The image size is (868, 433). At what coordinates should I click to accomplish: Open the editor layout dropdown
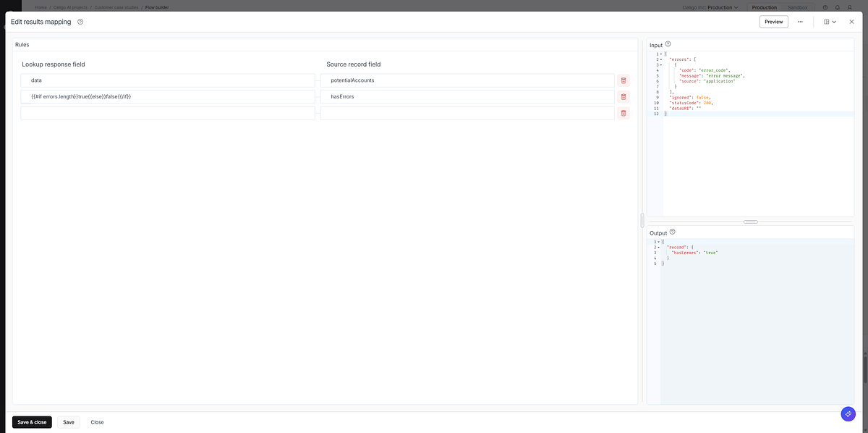pyautogui.click(x=830, y=22)
